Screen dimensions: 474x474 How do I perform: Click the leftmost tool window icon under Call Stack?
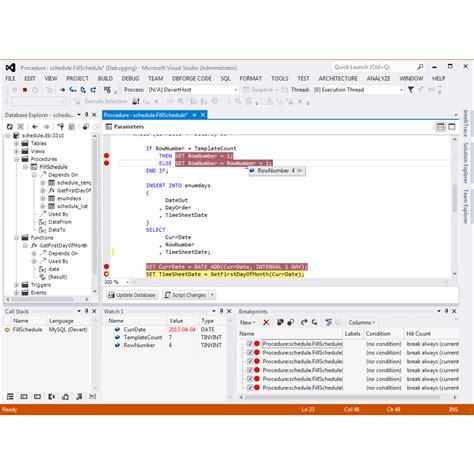tap(10, 396)
